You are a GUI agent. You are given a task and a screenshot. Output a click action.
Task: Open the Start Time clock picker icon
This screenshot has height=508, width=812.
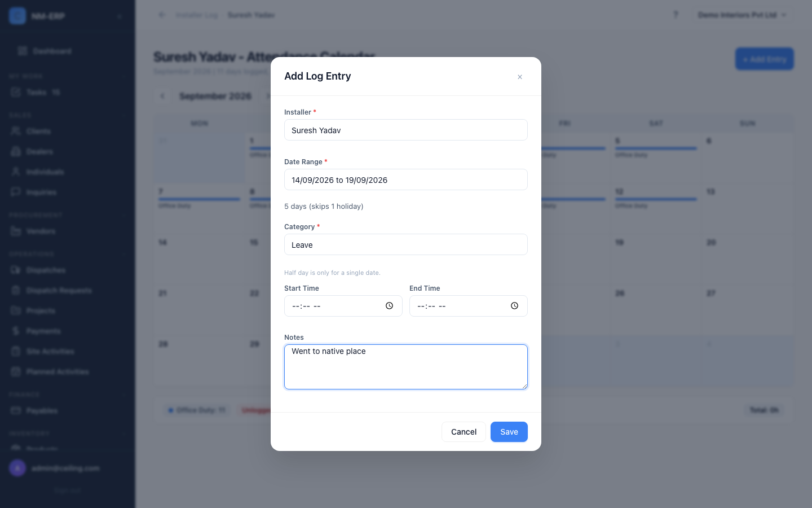click(x=389, y=306)
